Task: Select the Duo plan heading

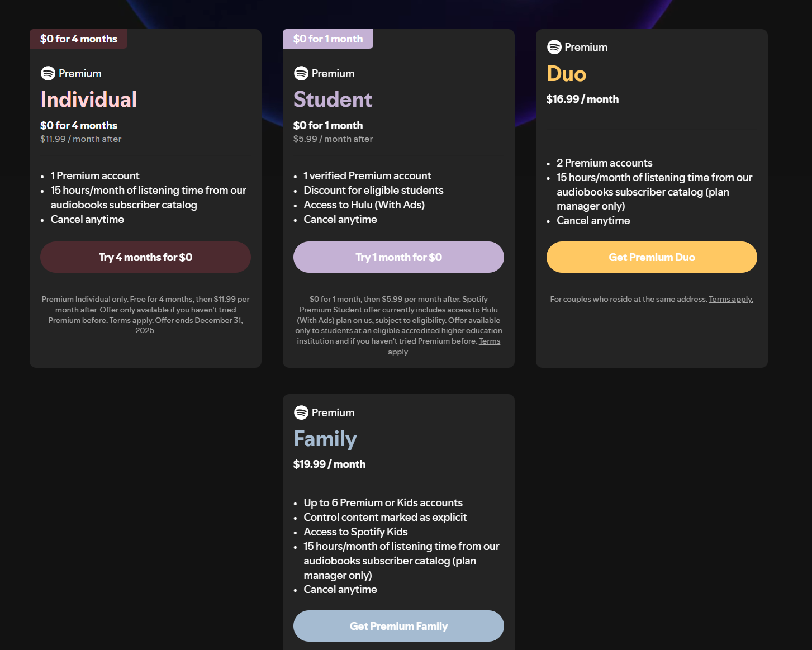Action: tap(566, 74)
